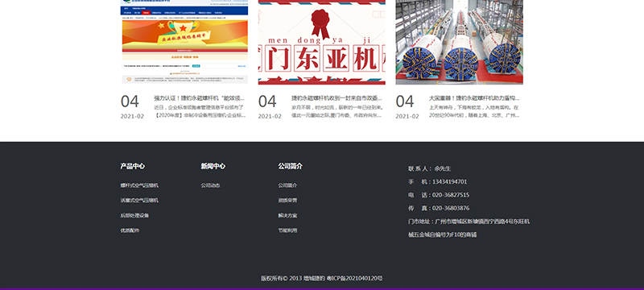This screenshot has height=290, width=644.
Task: Click the 岁月不居 article summary text
Action: click(337, 111)
